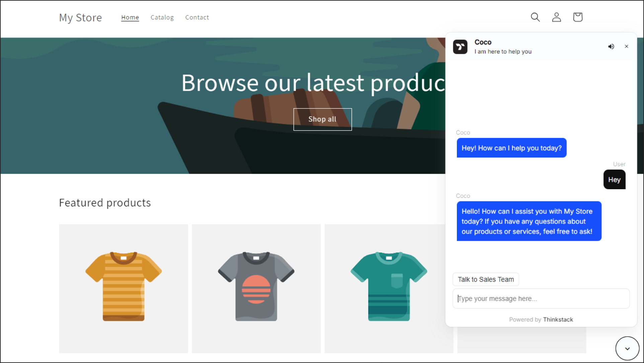644x363 pixels.
Task: Select the Home navigation menu item
Action: click(x=130, y=17)
